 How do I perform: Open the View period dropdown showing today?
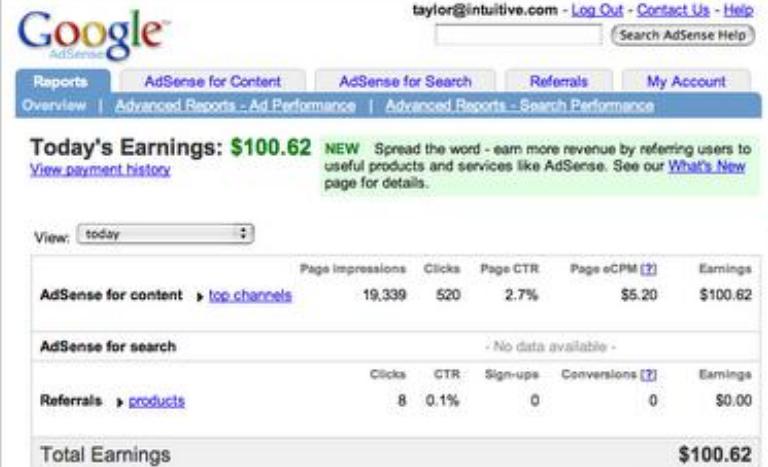coord(165,234)
